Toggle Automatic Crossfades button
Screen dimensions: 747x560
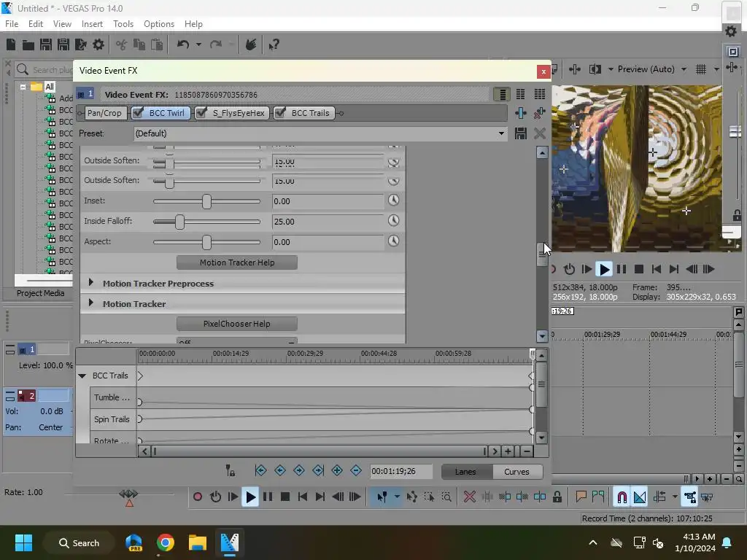[640, 497]
